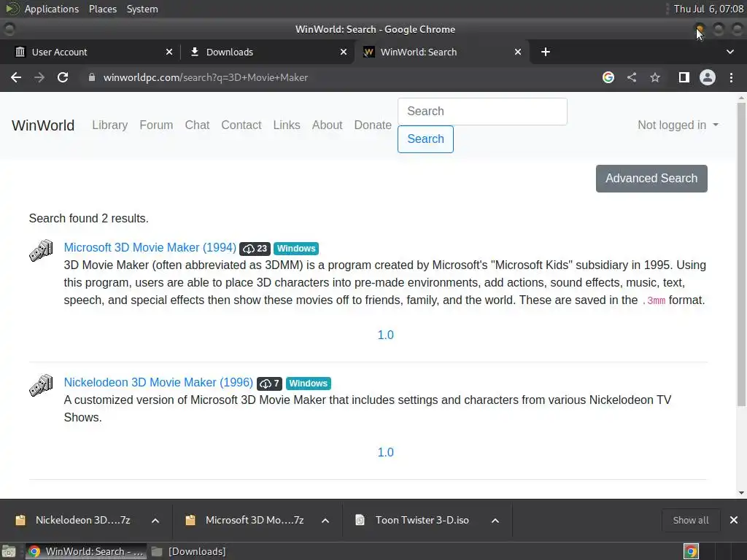Open the Donate nav link

click(x=373, y=125)
